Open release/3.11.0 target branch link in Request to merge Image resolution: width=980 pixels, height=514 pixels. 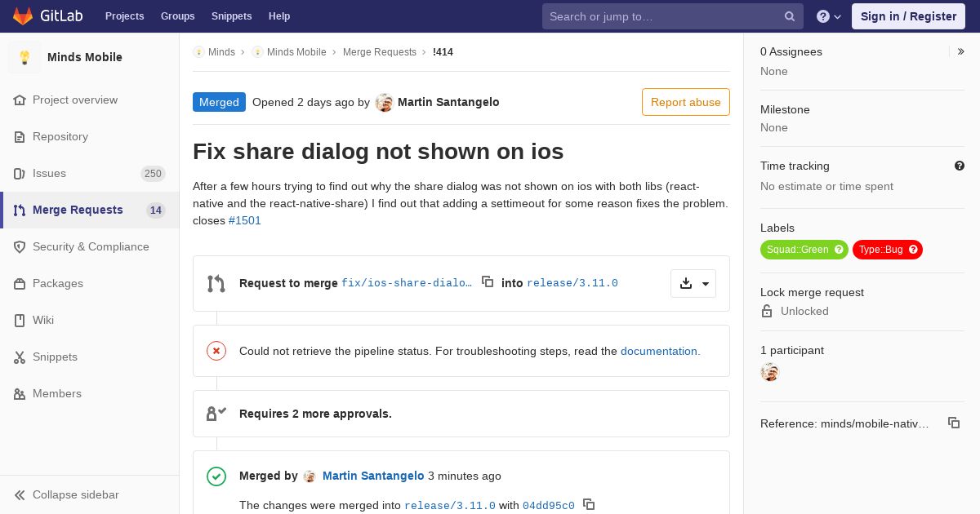pyautogui.click(x=572, y=283)
